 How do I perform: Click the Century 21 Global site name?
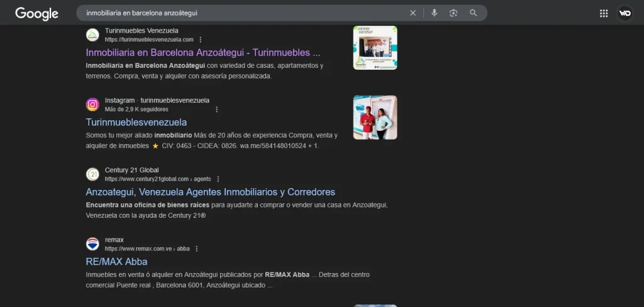tap(132, 170)
